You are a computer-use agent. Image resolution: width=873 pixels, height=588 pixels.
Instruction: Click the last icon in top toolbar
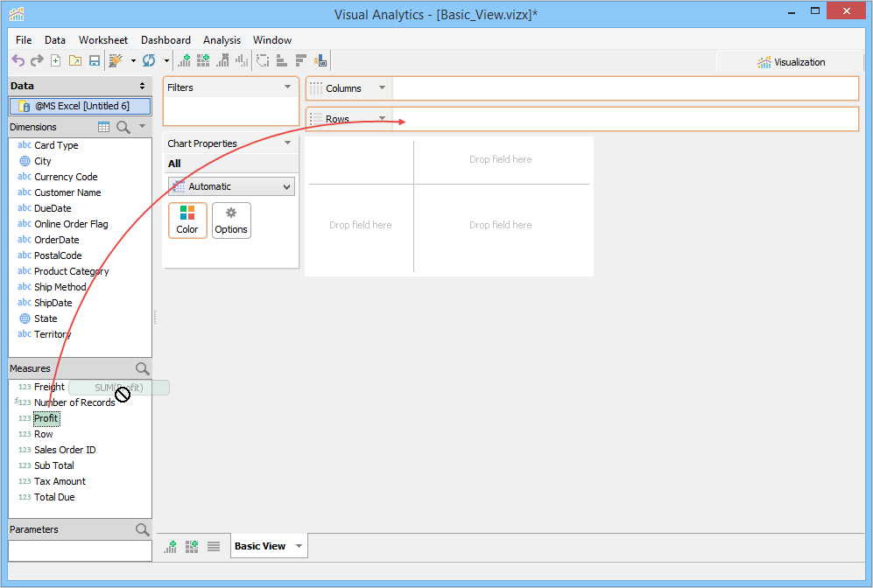[x=321, y=60]
